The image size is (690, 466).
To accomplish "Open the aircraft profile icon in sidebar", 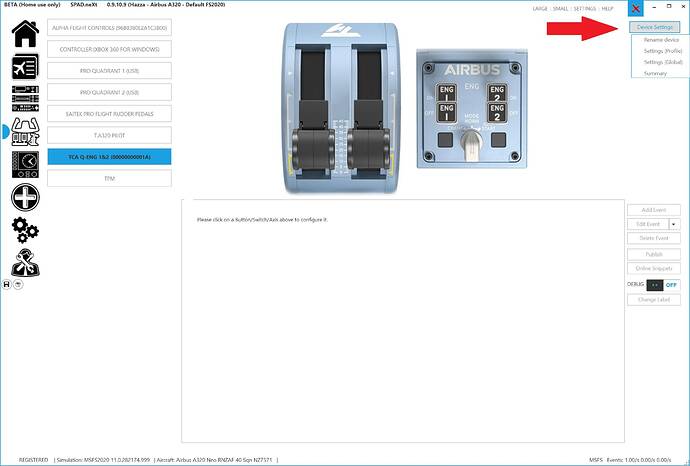I will (25, 66).
